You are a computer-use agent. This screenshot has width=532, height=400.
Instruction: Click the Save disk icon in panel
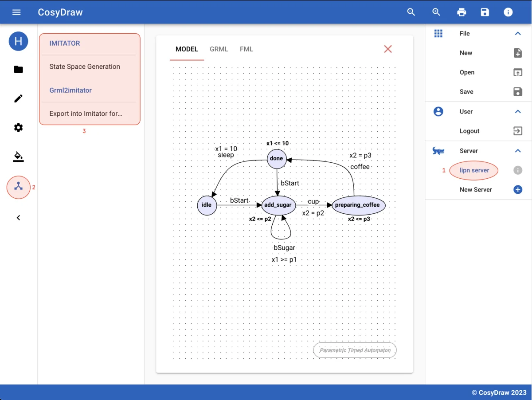(x=518, y=92)
